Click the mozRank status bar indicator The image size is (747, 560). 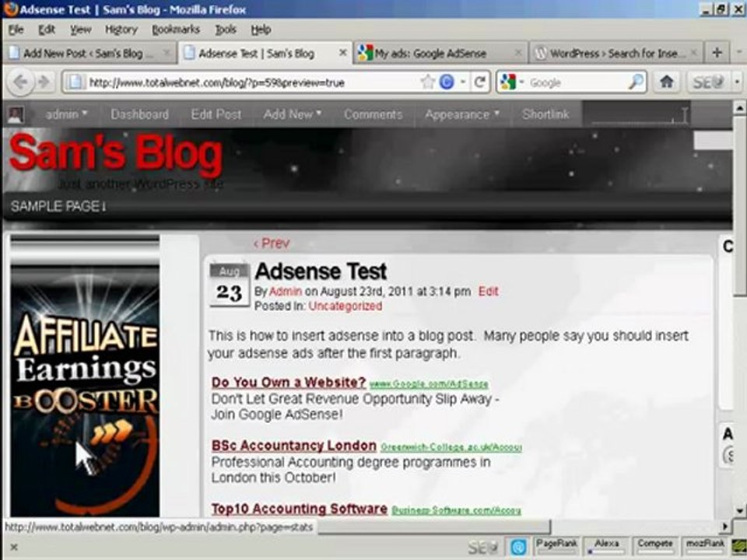click(x=705, y=546)
